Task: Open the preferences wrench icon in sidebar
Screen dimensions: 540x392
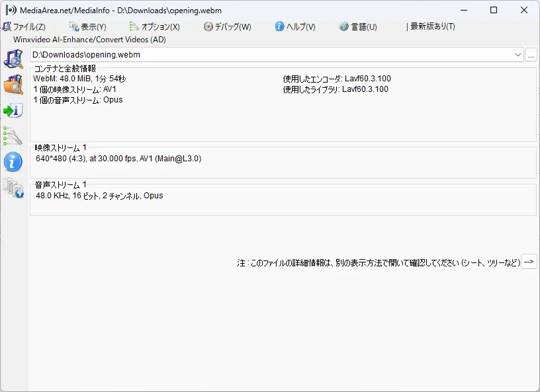Action: point(13,136)
